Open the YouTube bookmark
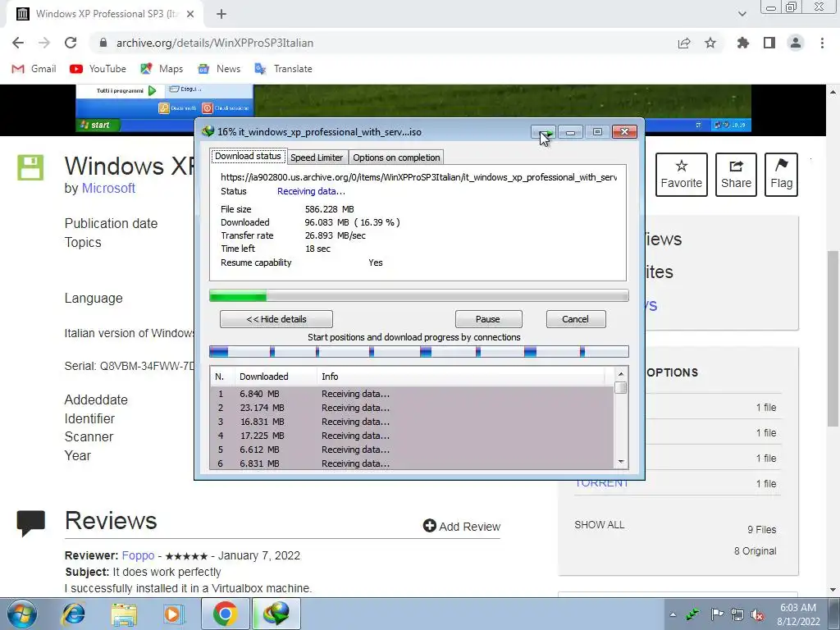This screenshot has height=630, width=840. (x=98, y=69)
